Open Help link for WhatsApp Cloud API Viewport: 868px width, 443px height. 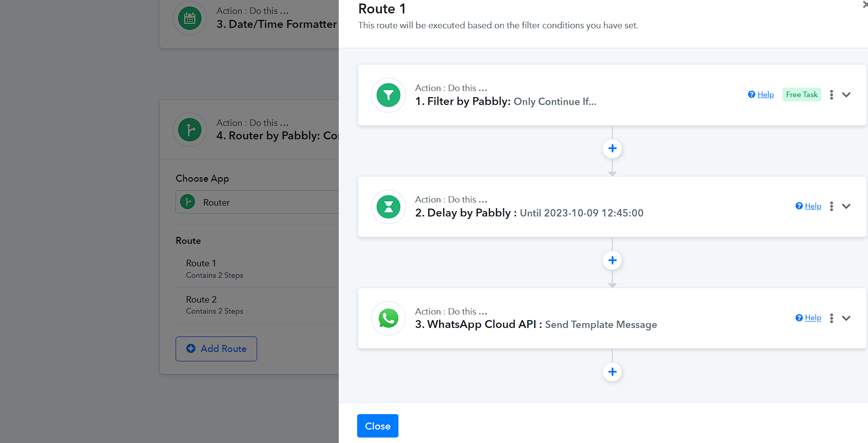(808, 318)
